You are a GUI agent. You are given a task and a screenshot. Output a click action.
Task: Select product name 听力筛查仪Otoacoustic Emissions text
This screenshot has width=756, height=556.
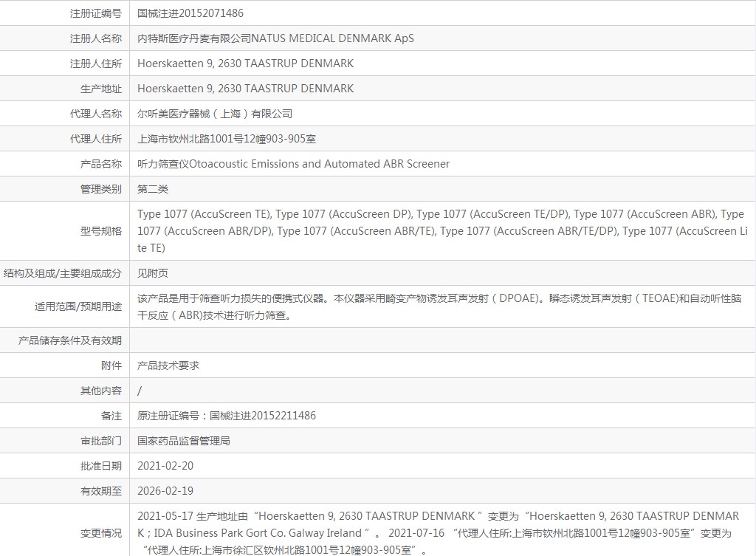tap(293, 164)
